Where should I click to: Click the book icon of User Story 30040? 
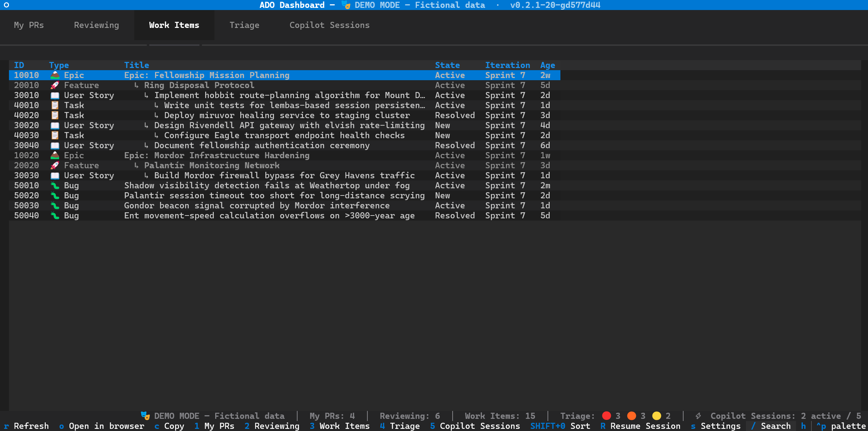pos(55,145)
